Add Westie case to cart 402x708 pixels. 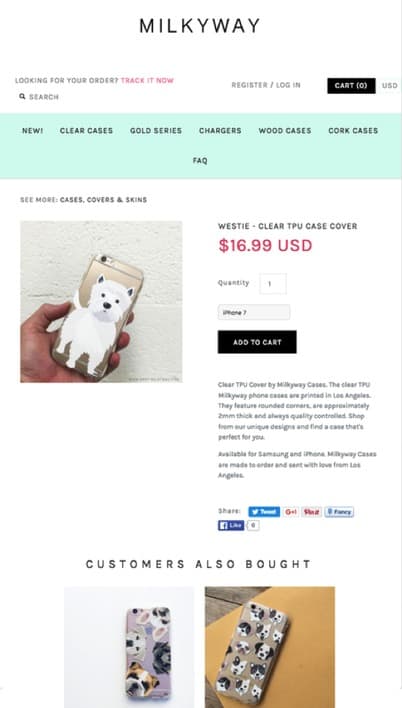[257, 342]
